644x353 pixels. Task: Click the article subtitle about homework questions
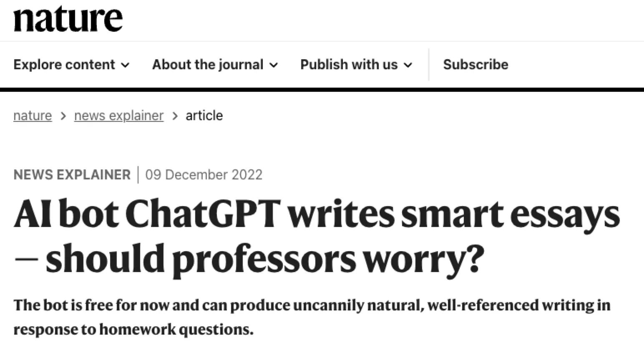312,317
